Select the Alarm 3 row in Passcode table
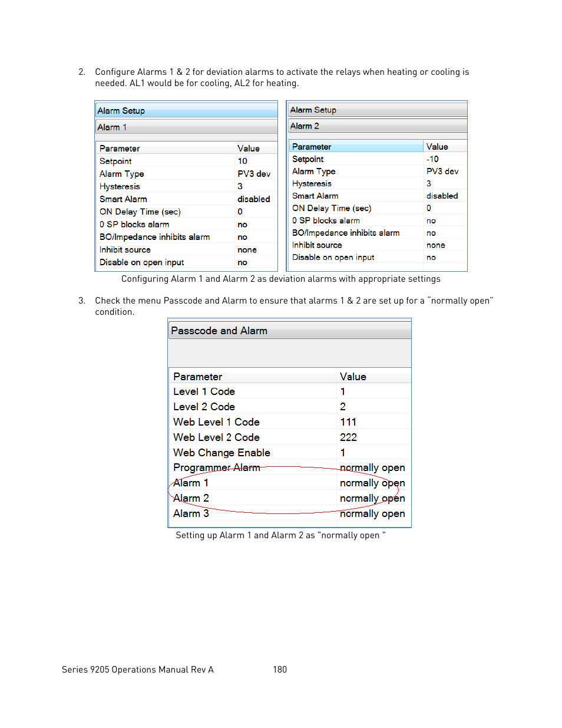The height and width of the screenshot is (728, 562). pyautogui.click(x=289, y=514)
